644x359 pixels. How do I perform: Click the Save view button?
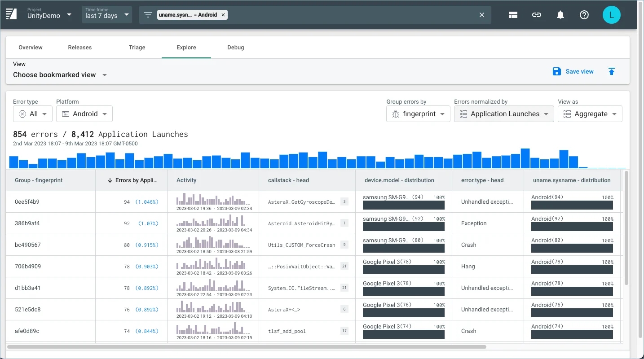pos(573,71)
